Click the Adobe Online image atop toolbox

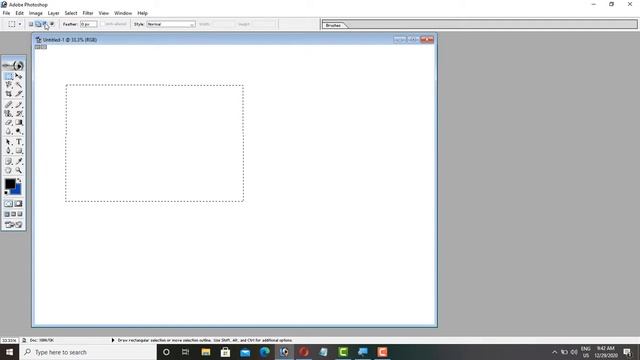[13, 65]
